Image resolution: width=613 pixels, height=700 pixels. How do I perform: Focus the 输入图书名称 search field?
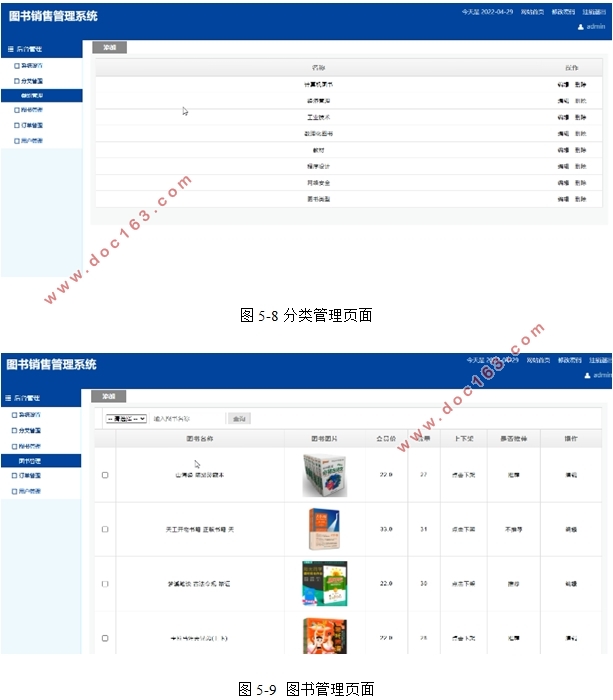pos(188,419)
